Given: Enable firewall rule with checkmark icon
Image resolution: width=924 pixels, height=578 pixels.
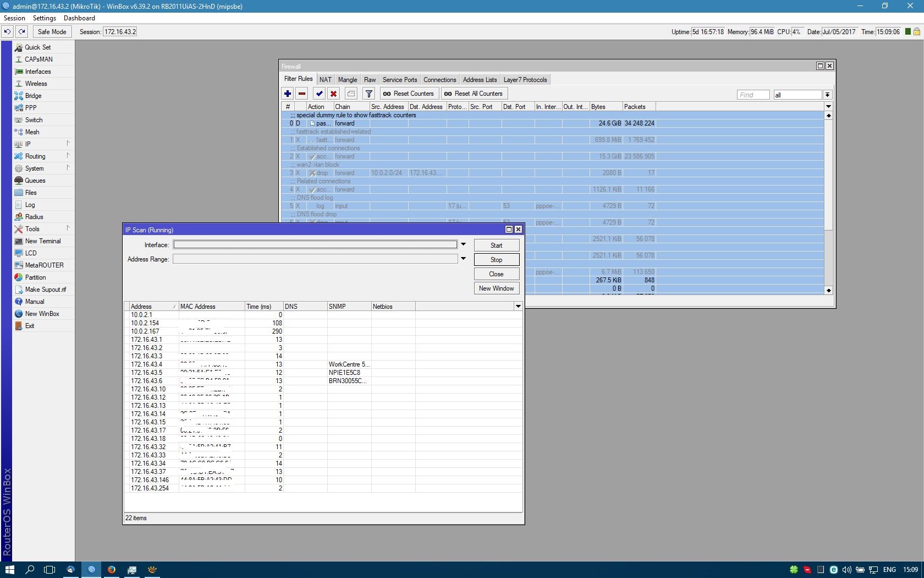Looking at the screenshot, I should click(319, 94).
